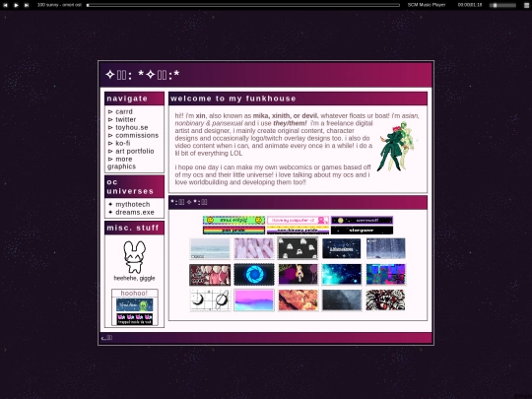Click the green alien button under hoohoo!
This screenshot has width=532, height=399.
pos(135,304)
